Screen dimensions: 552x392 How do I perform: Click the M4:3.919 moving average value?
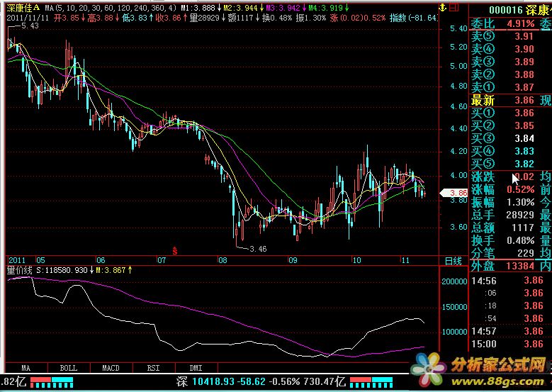[325, 8]
